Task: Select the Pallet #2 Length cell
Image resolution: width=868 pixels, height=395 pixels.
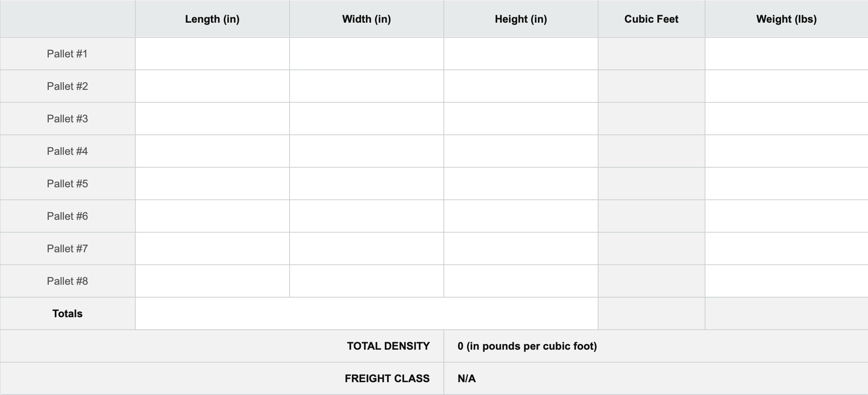Action: click(x=212, y=86)
